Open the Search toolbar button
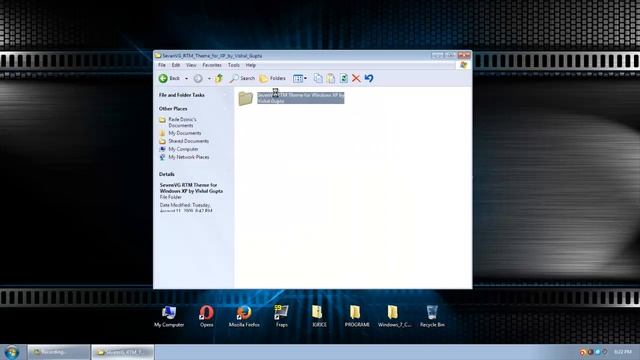The image size is (640, 360). [242, 78]
